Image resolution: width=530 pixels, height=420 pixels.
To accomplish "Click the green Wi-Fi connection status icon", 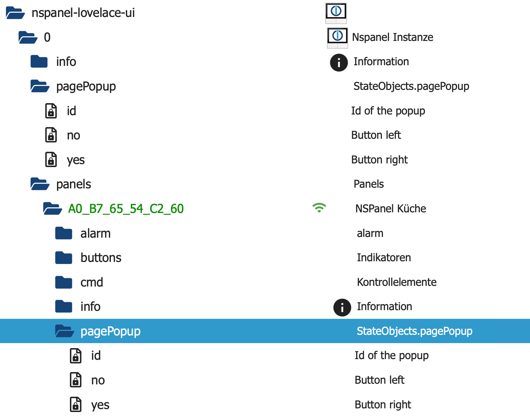I will click(x=319, y=208).
